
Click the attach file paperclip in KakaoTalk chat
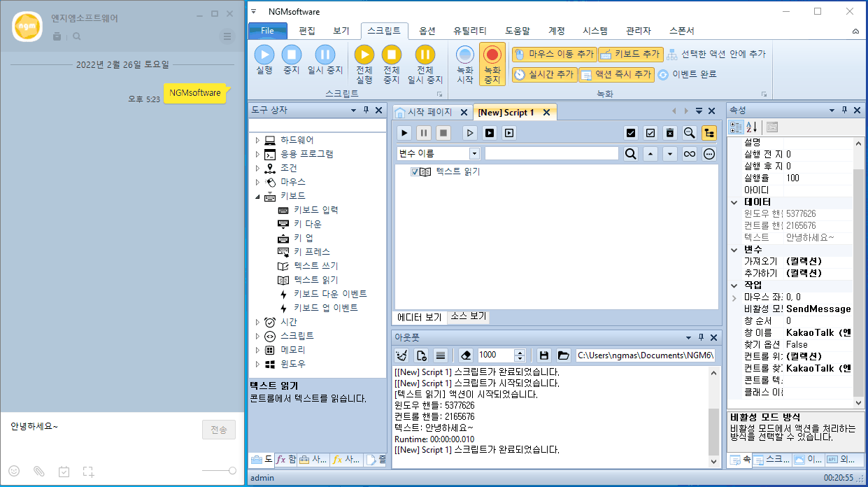click(39, 471)
